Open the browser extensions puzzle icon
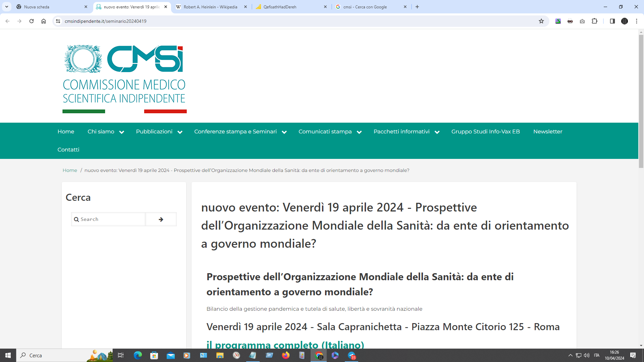 tap(594, 21)
